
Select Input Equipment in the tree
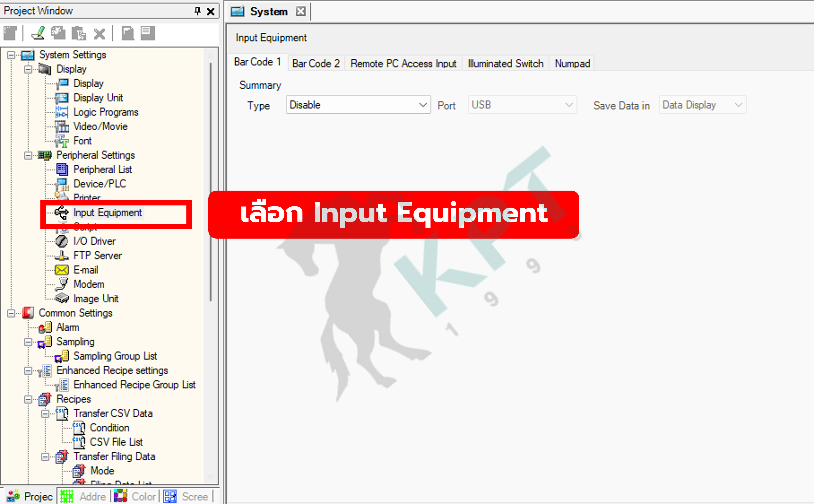[x=107, y=212]
